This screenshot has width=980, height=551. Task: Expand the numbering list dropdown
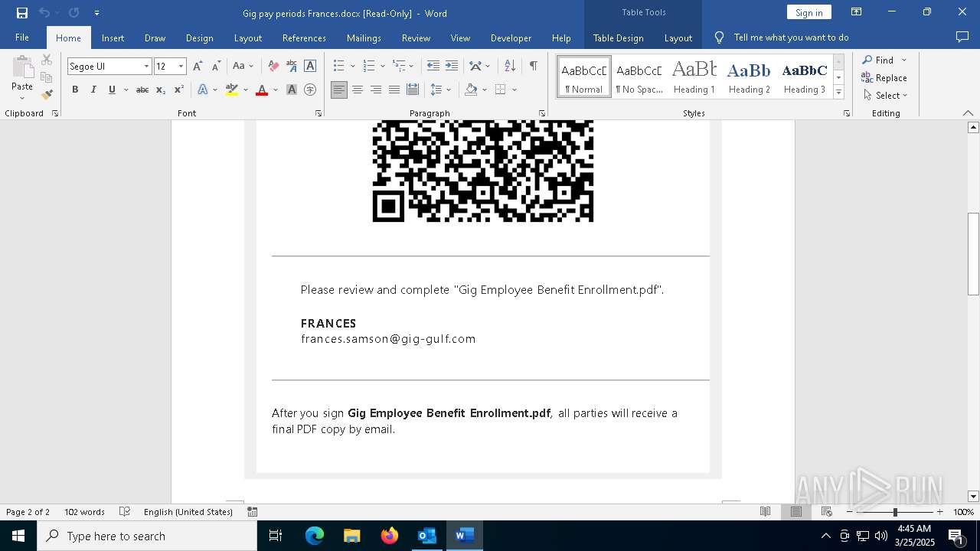pyautogui.click(x=381, y=67)
